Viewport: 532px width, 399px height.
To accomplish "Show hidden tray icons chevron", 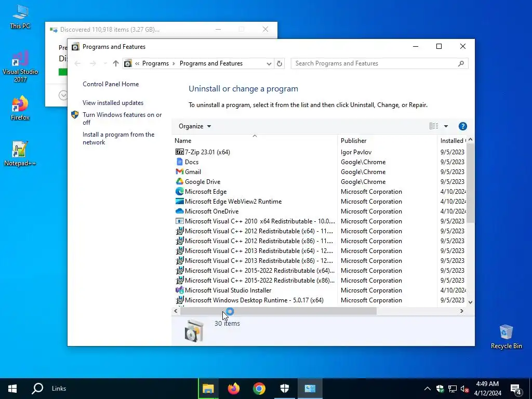I will coord(428,389).
